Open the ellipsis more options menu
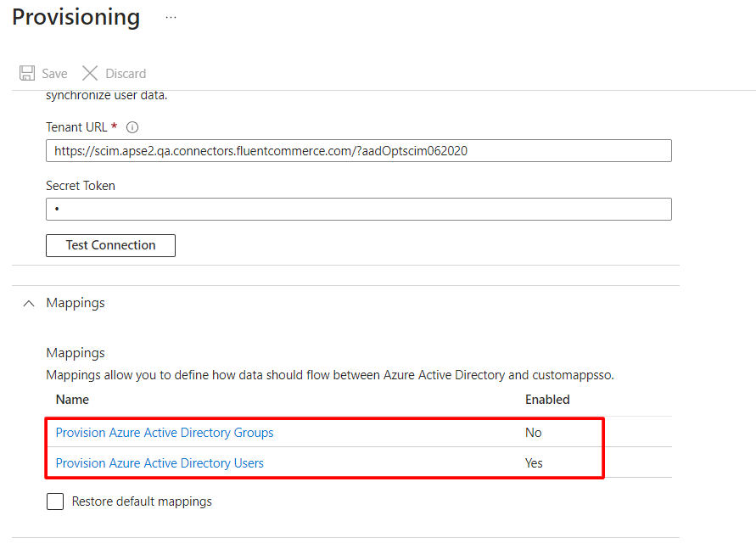Image resolution: width=756 pixels, height=549 pixels. coord(171,17)
